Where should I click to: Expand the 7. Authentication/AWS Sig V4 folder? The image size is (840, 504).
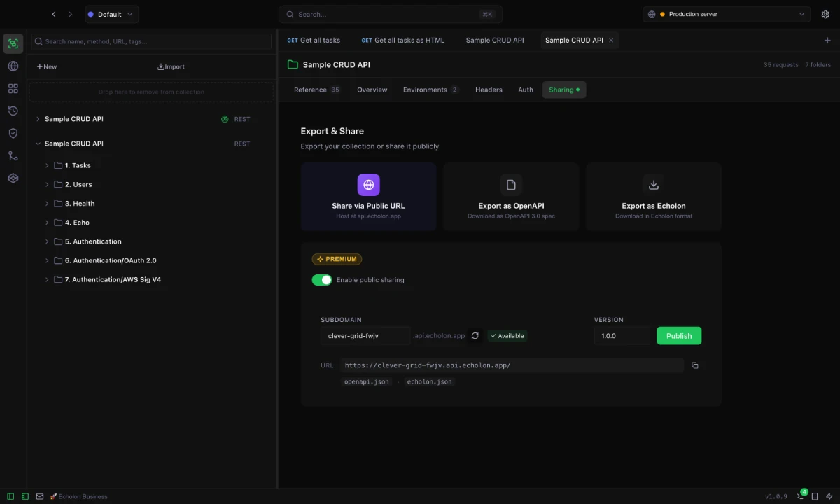tap(47, 279)
